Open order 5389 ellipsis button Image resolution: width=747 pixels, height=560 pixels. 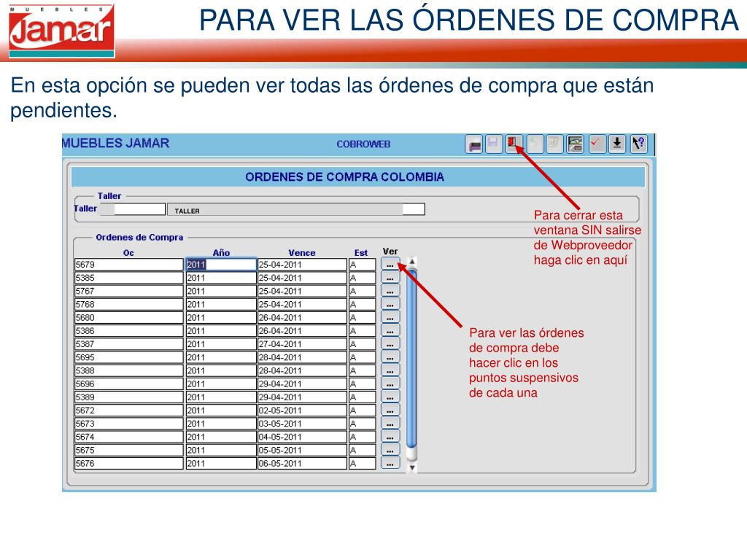390,397
